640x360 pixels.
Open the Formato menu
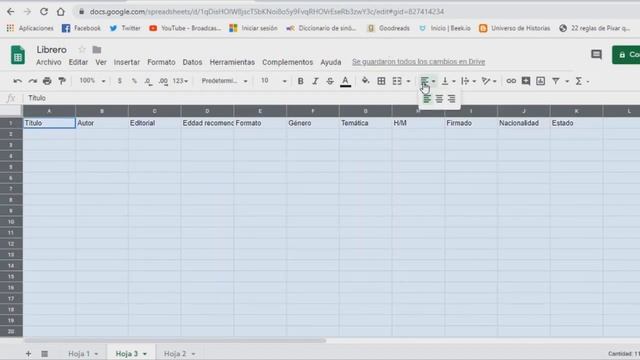click(x=161, y=62)
